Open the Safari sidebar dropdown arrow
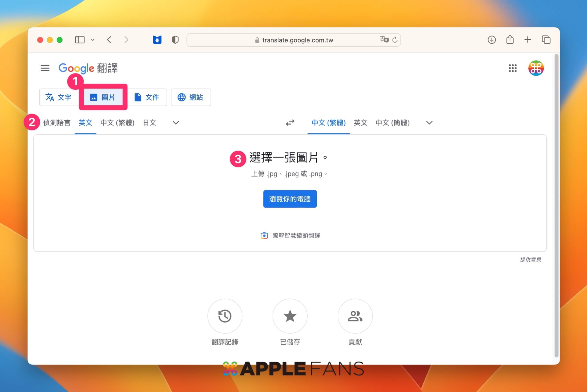 coord(93,39)
